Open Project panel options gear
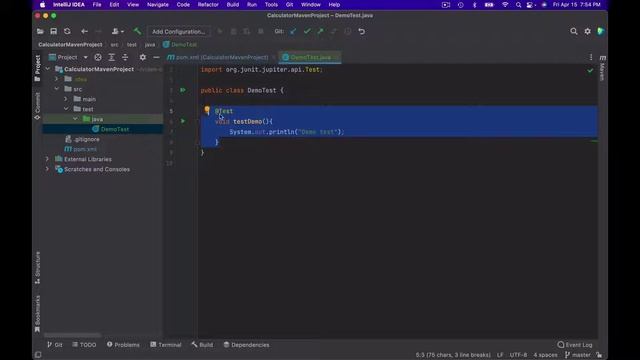Screen dimensions: 640x360 tap(142, 58)
